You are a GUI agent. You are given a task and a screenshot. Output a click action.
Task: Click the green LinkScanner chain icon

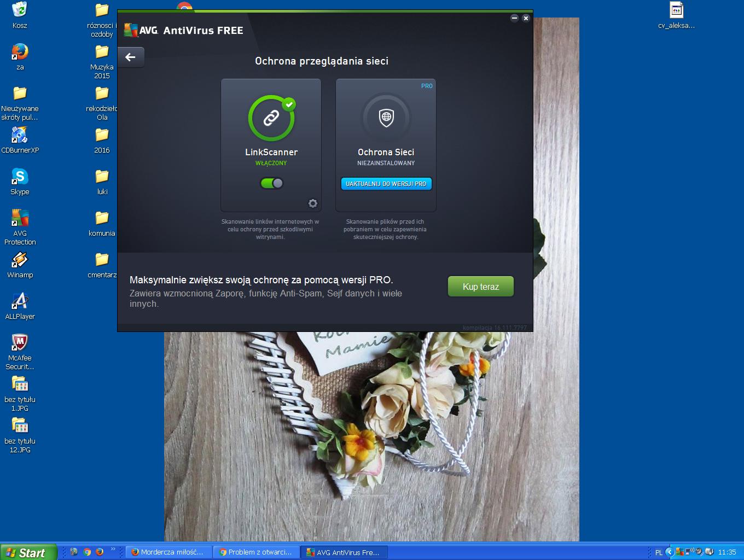[x=271, y=118]
